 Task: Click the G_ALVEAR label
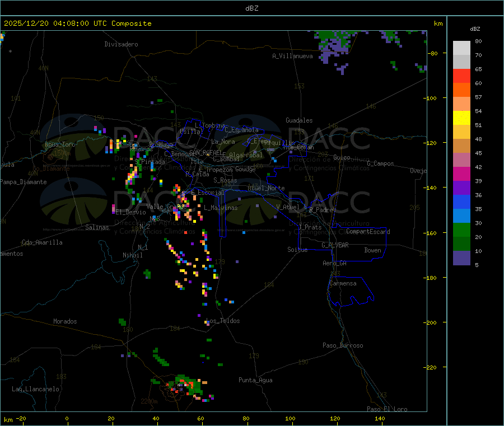coord(335,245)
